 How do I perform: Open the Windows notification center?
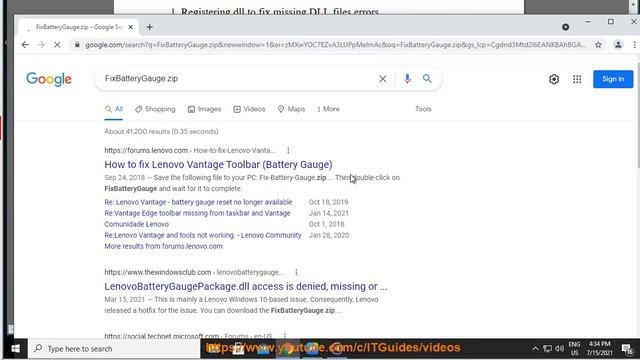(x=627, y=349)
